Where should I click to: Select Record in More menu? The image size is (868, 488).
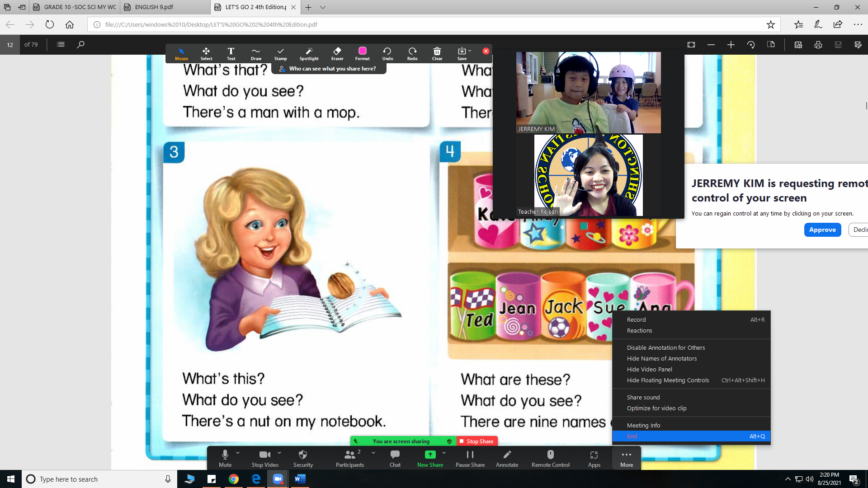coord(692,319)
